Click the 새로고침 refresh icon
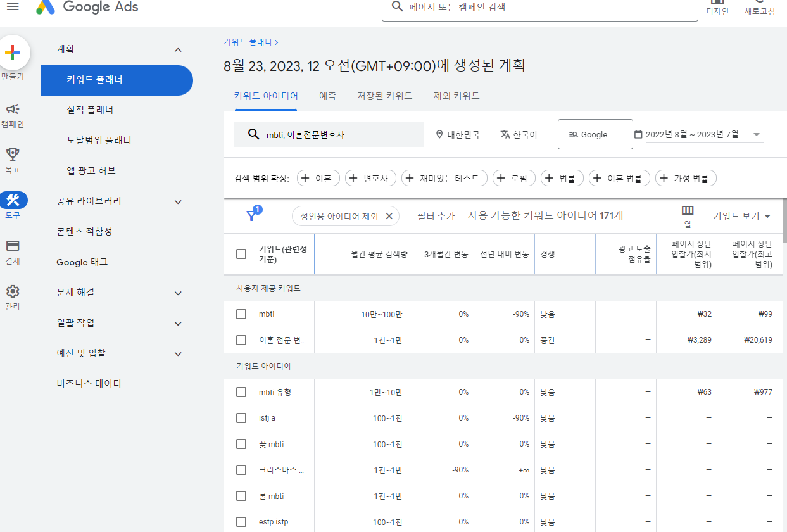This screenshot has height=532, width=787. [759, 6]
